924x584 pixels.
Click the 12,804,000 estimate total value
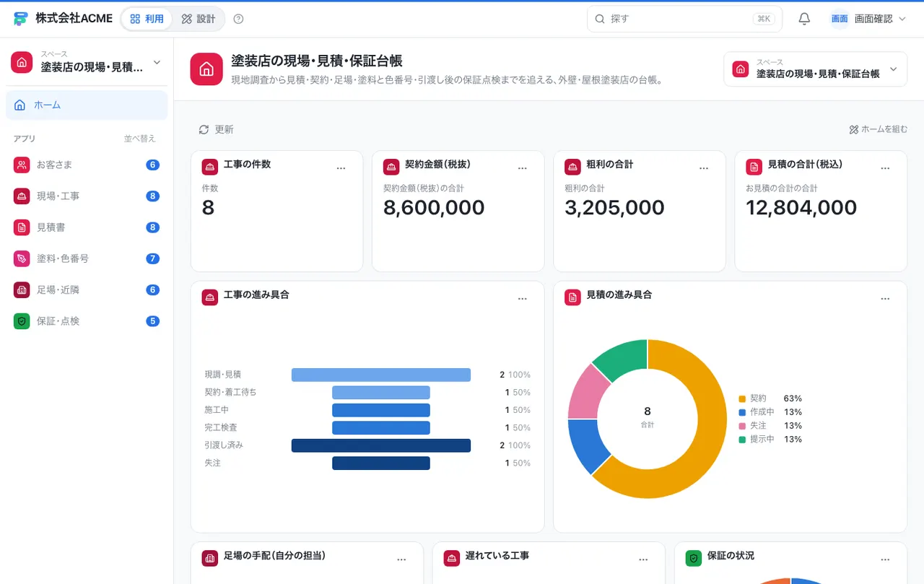pyautogui.click(x=801, y=208)
